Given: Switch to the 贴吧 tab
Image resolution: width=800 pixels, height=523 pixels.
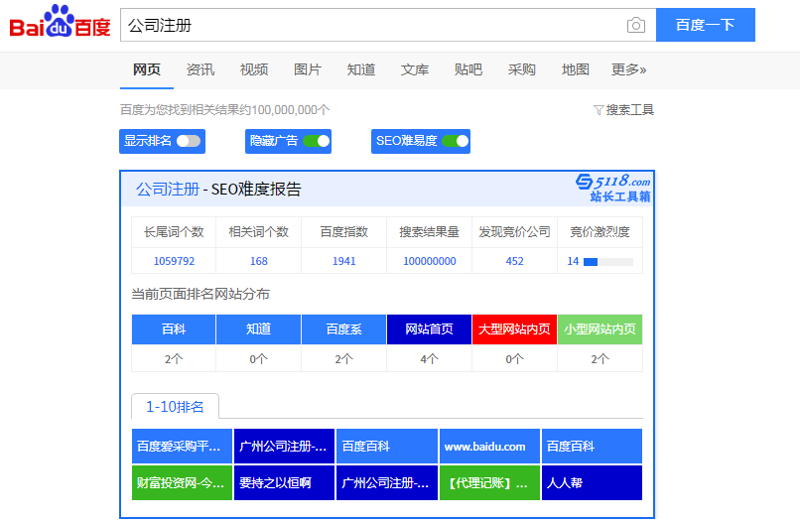Looking at the screenshot, I should click(468, 69).
